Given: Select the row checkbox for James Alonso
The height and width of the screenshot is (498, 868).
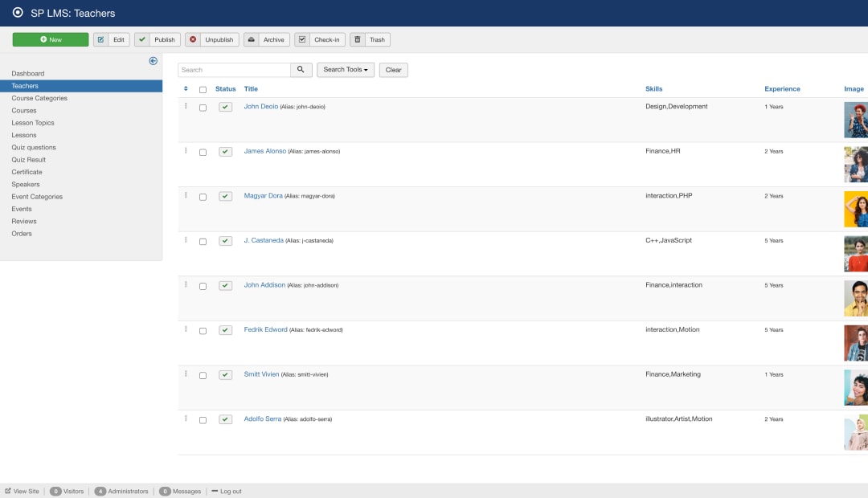Looking at the screenshot, I should pyautogui.click(x=203, y=151).
